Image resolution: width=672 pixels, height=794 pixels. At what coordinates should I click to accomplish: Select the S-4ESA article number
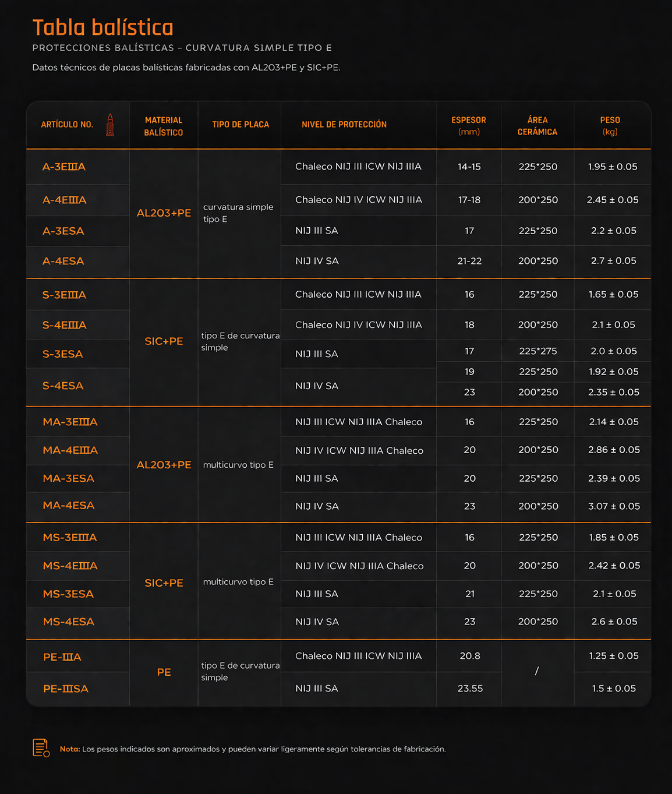(x=63, y=386)
